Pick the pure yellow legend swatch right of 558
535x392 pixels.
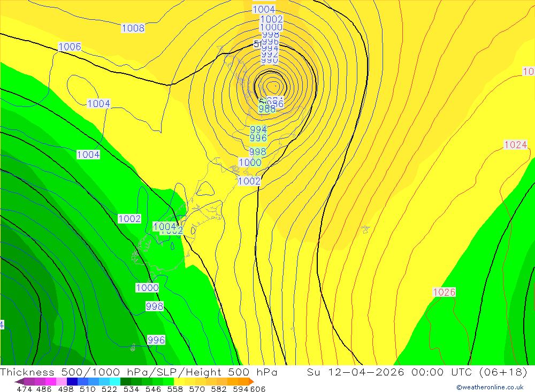pyautogui.click(x=179, y=381)
